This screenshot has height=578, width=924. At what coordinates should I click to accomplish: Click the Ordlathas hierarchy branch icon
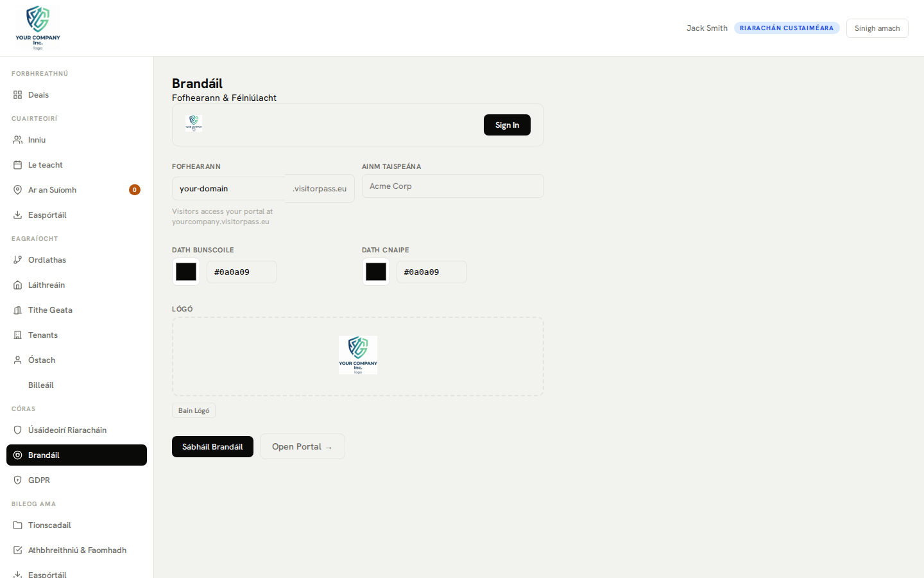17,260
